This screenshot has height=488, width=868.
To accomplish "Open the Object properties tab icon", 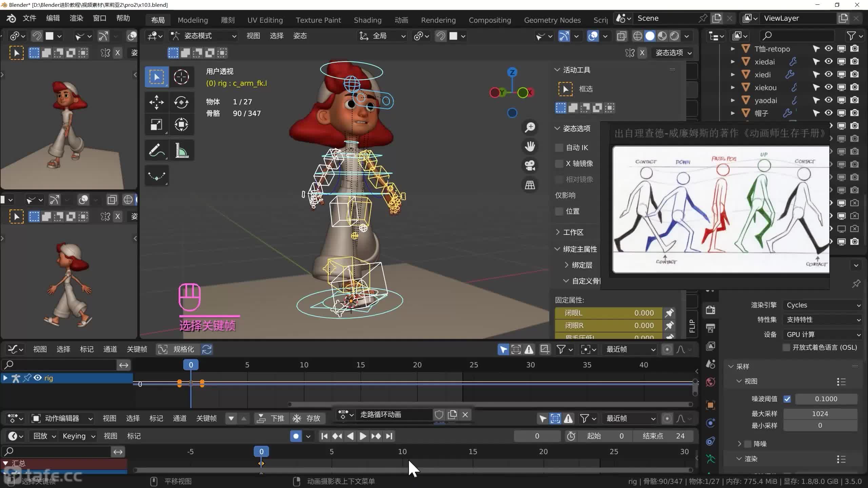I will 710,405.
